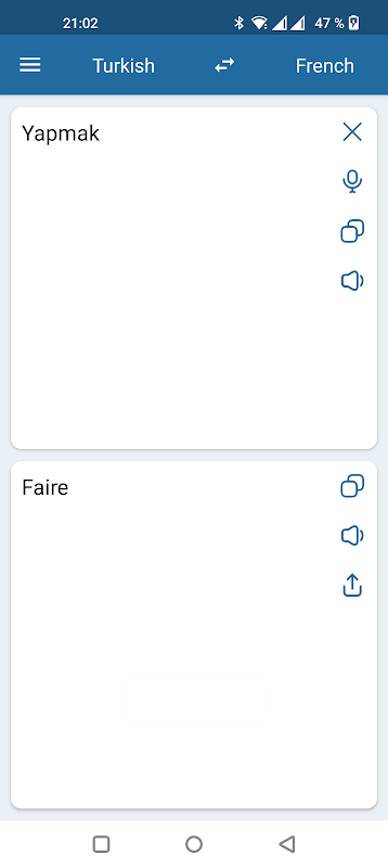The width and height of the screenshot is (388, 868).
Task: Tap the Wi-Fi icon in status bar
Action: (x=260, y=23)
